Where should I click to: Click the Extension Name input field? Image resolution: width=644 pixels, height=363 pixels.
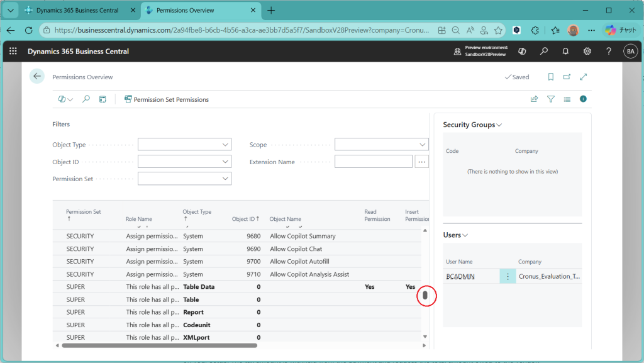pos(373,162)
